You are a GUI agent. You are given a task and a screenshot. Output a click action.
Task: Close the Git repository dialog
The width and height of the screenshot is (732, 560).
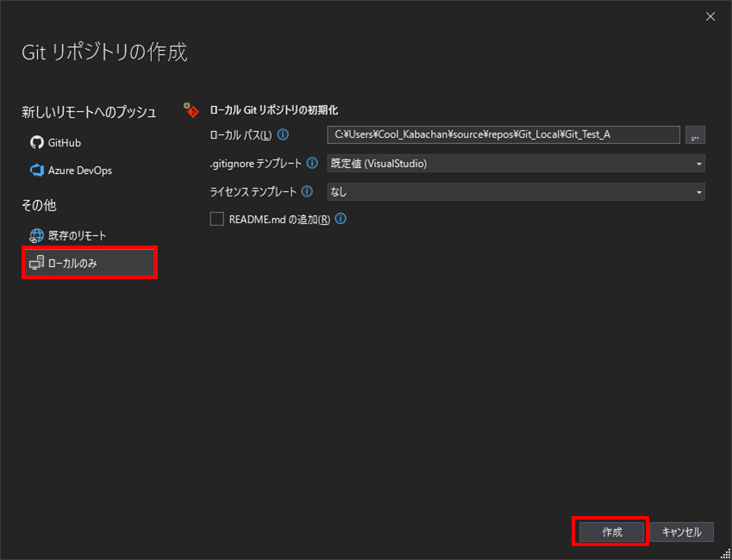tap(710, 17)
